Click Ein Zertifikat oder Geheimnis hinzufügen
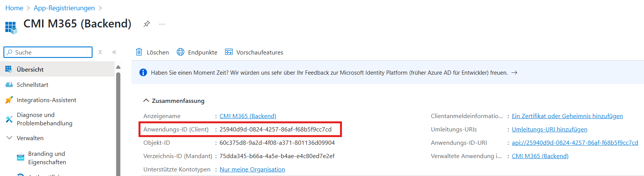 [x=567, y=116]
